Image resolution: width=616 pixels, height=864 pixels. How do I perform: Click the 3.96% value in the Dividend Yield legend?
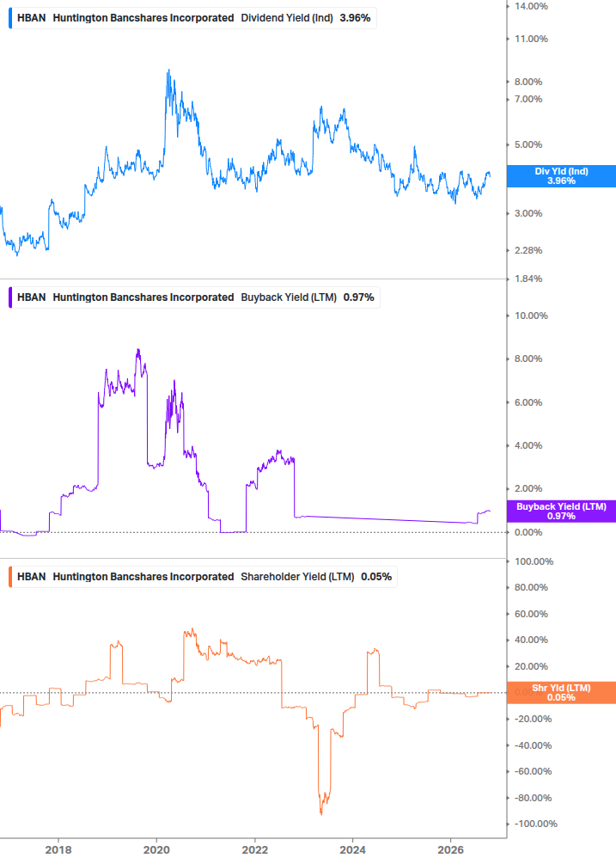pos(355,18)
